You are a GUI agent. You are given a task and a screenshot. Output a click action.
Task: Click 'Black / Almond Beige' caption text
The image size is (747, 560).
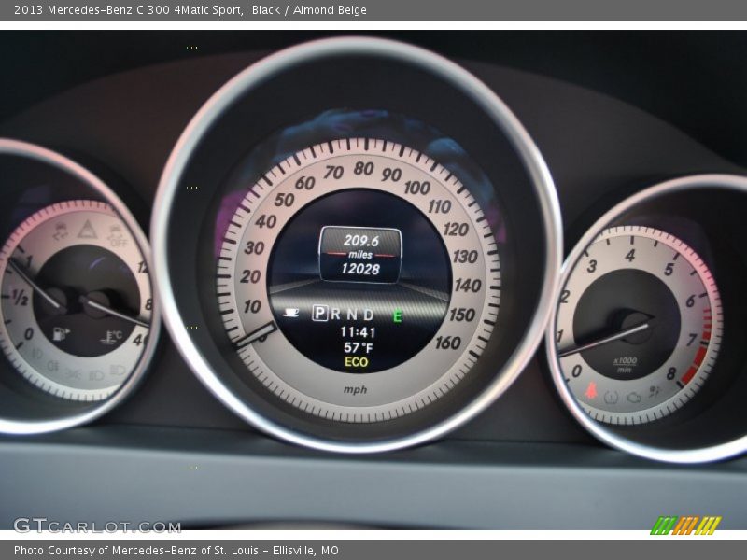coord(309,10)
